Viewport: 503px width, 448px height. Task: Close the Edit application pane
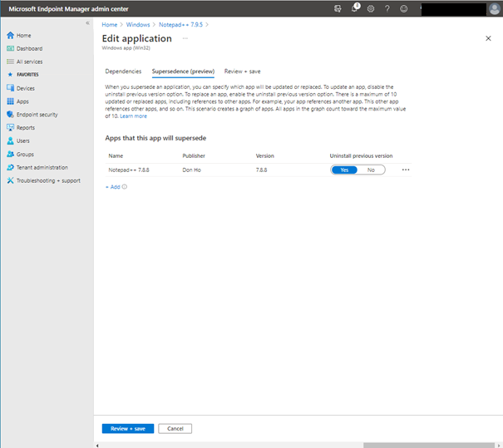click(488, 38)
